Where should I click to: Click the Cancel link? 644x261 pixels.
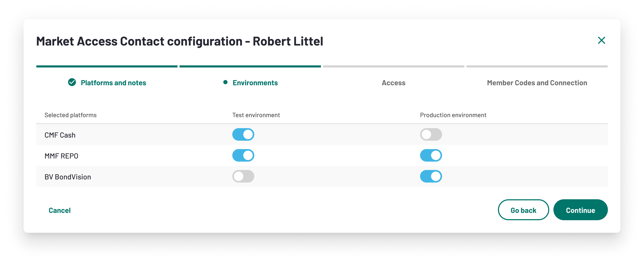pyautogui.click(x=60, y=210)
